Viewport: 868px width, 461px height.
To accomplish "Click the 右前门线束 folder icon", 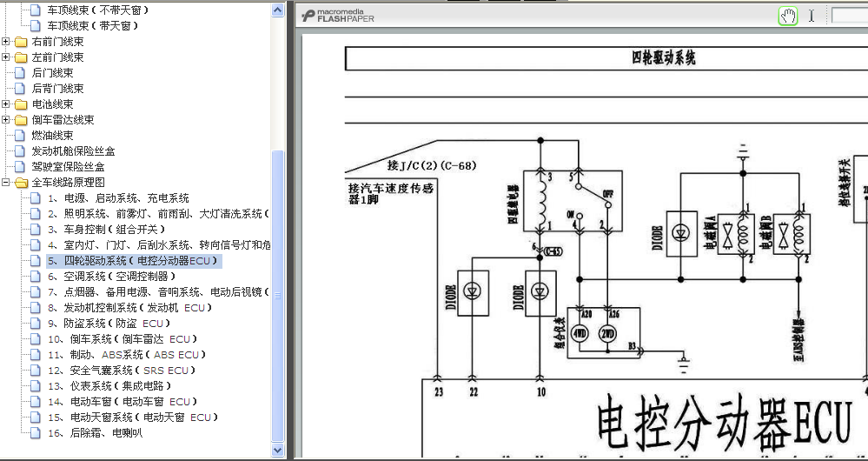I will coord(21,42).
